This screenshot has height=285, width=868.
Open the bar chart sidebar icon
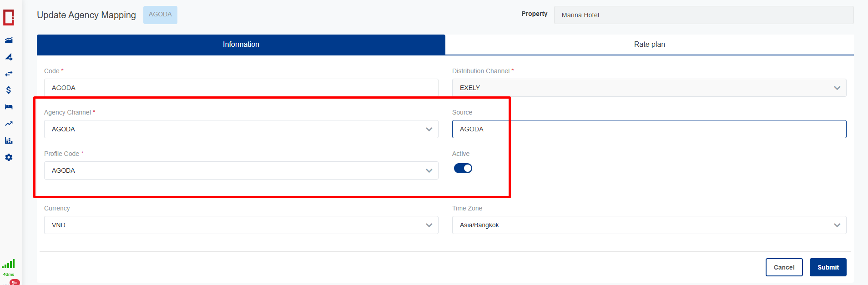(x=9, y=140)
